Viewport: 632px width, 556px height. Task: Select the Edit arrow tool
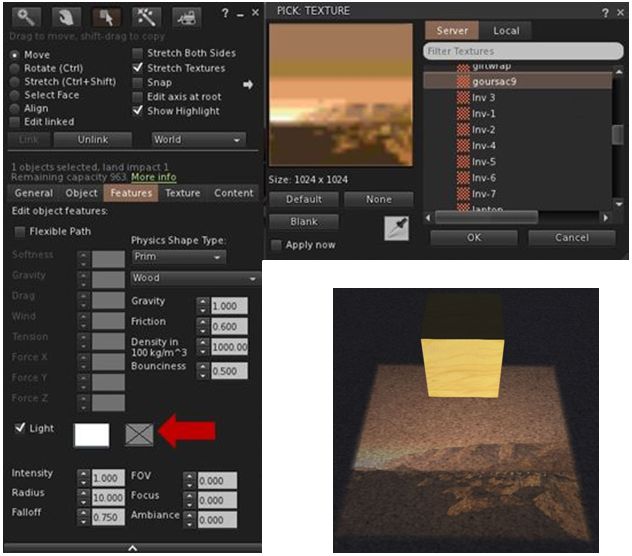[105, 15]
